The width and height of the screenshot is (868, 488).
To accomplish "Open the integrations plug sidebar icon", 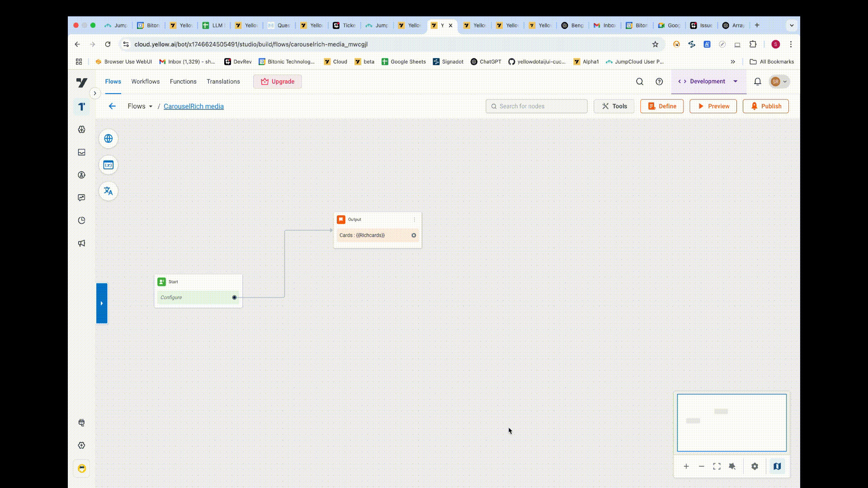I will coord(82,422).
